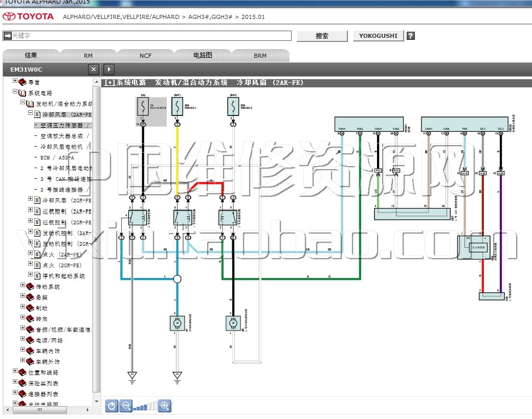The image size is (532, 419).
Task: Click the YOKOGUSHI button
Action: [x=379, y=36]
